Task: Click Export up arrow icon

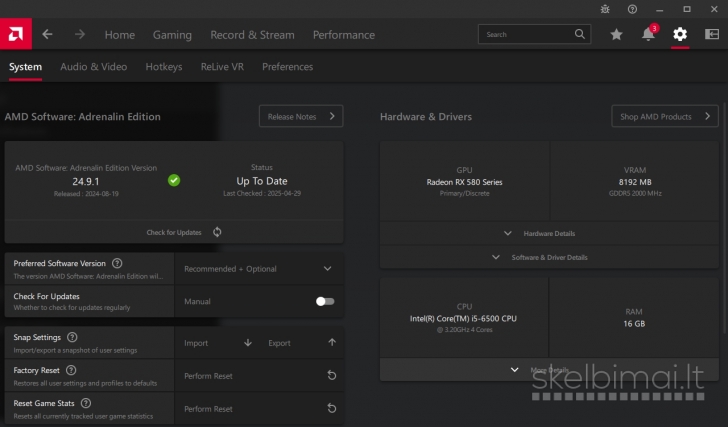Action: point(332,343)
